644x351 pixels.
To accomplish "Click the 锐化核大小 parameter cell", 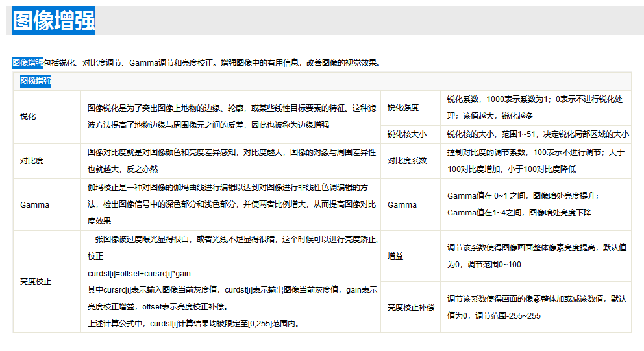I will point(407,134).
